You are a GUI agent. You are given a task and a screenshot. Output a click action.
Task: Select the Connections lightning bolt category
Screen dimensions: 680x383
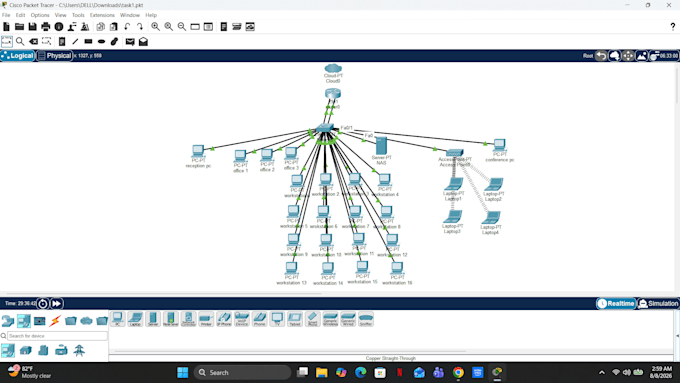(x=55, y=321)
